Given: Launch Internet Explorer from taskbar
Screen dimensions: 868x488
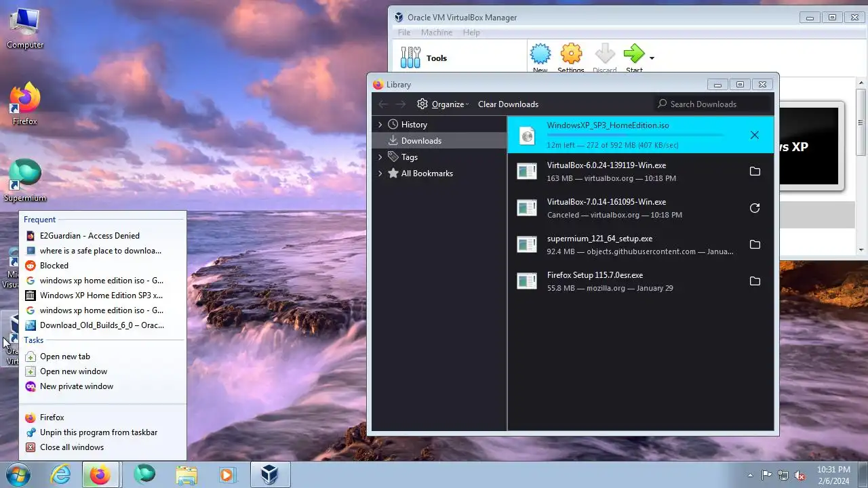Looking at the screenshot, I should (x=61, y=474).
